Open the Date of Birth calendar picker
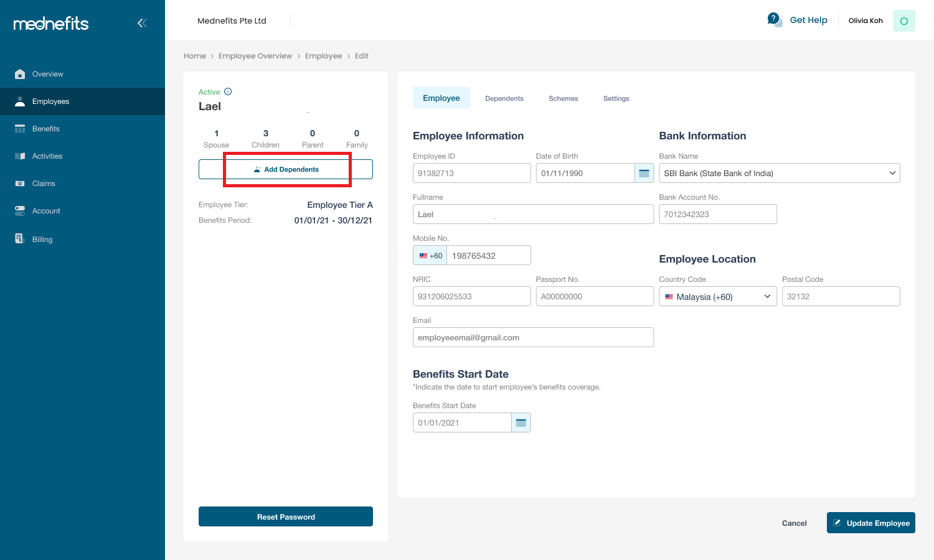Screen dimensions: 934x560 (644, 173)
